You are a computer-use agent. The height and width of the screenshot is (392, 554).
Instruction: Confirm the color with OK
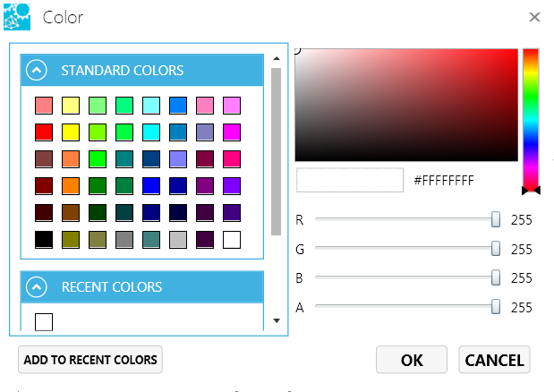pyautogui.click(x=412, y=360)
